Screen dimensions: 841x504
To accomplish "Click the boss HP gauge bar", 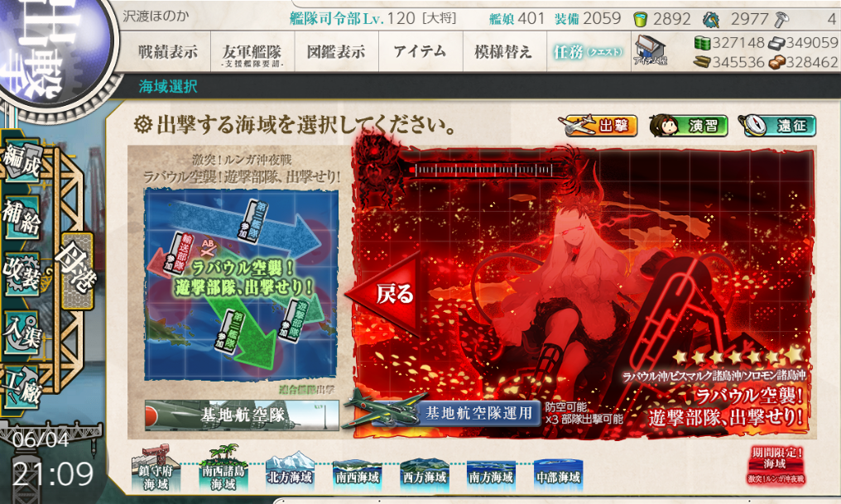I will 482,170.
